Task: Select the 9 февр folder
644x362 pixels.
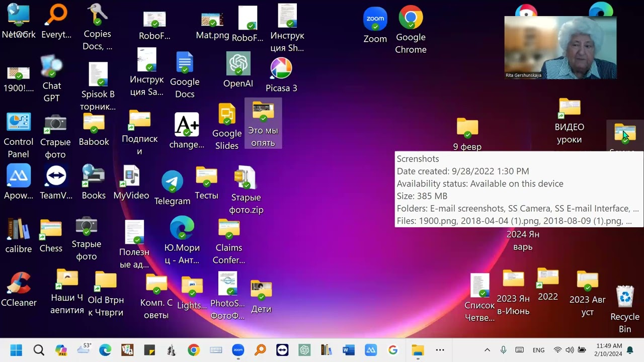Action: (467, 134)
